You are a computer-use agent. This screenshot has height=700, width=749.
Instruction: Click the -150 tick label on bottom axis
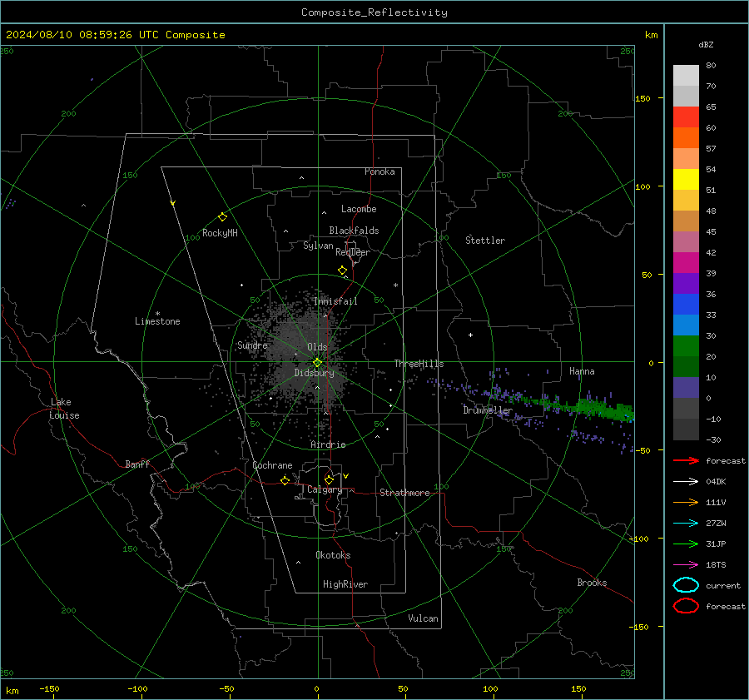click(49, 688)
